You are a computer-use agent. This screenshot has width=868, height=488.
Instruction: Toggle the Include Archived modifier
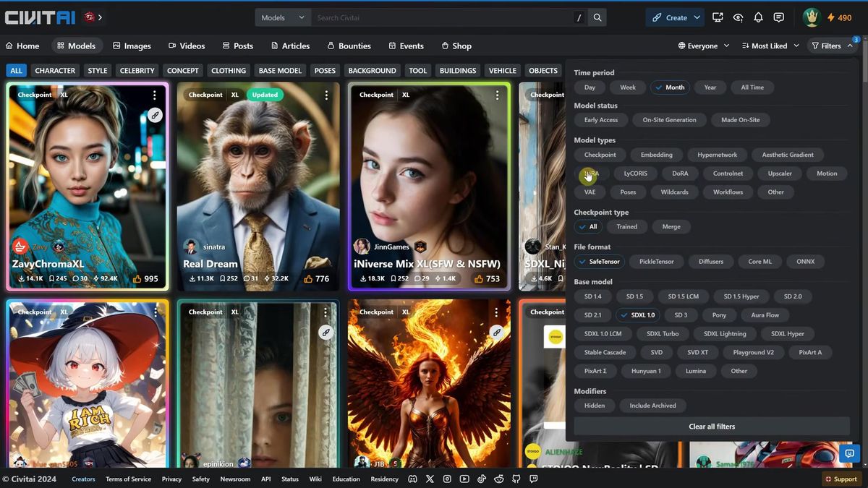coord(652,406)
